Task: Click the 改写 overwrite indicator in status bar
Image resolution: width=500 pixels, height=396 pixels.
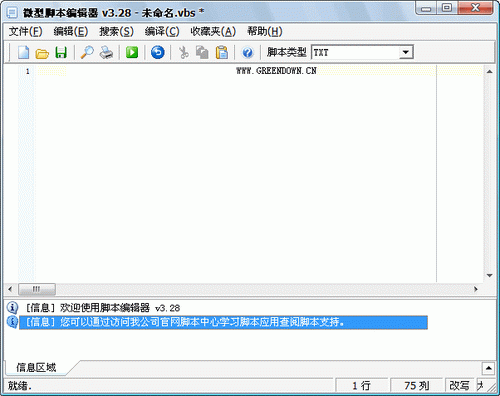Action: (x=459, y=386)
